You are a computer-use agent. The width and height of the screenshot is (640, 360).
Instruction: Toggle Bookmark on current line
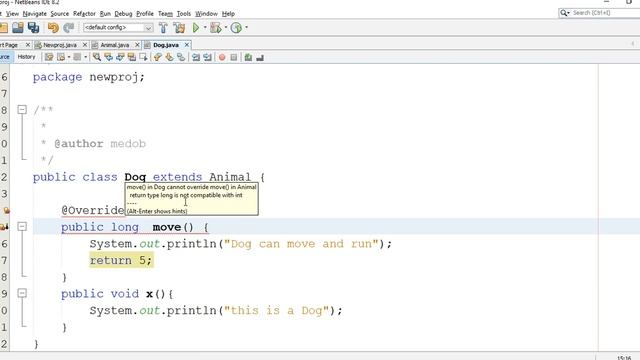pos(181,57)
